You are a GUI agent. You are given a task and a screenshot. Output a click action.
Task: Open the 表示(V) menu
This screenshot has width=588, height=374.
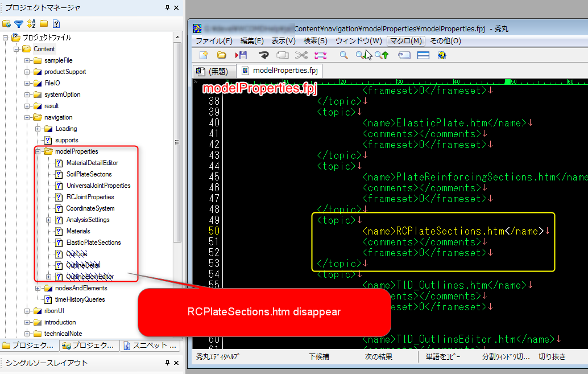(284, 40)
